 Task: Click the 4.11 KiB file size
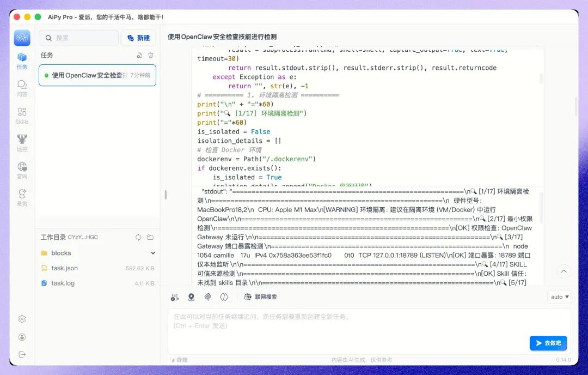click(144, 283)
